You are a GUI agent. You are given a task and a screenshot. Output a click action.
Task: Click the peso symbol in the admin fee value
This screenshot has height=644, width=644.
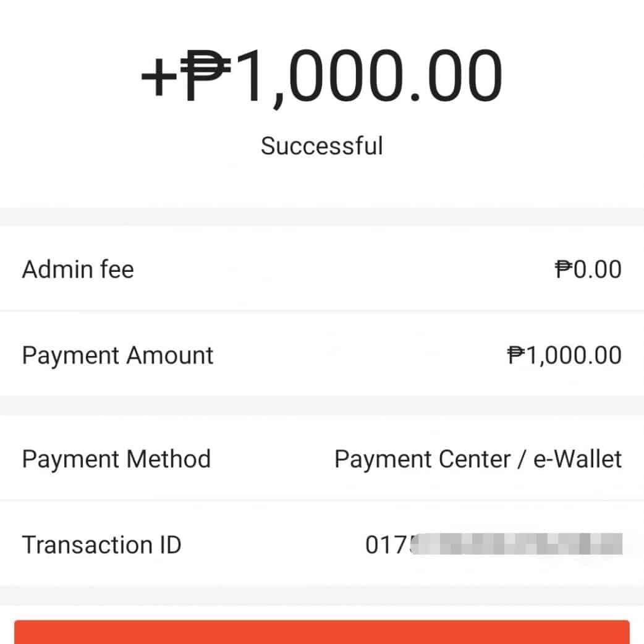(x=564, y=269)
